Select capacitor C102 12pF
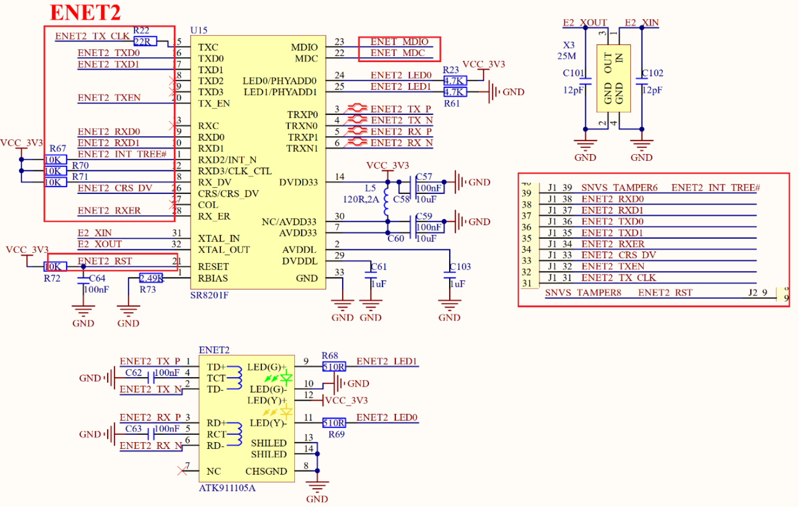 [642, 81]
